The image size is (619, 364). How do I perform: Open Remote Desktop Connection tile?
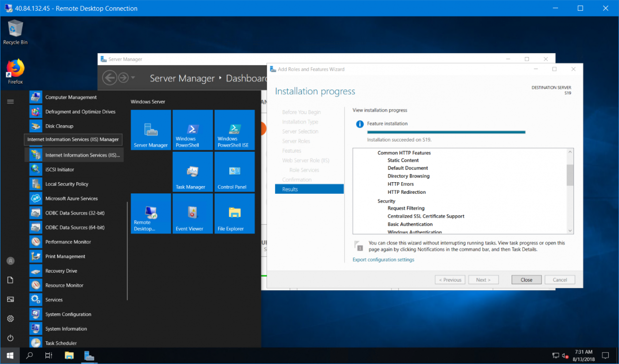click(x=151, y=214)
